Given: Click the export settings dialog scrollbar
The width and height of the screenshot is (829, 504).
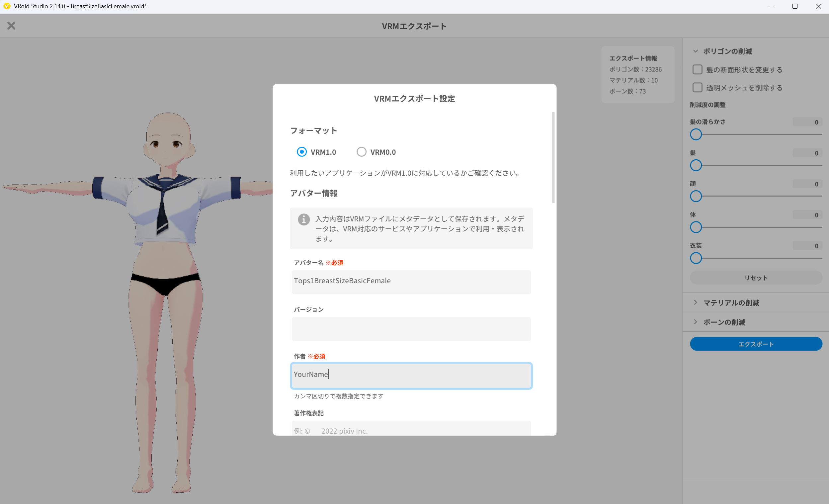Looking at the screenshot, I should (x=553, y=157).
